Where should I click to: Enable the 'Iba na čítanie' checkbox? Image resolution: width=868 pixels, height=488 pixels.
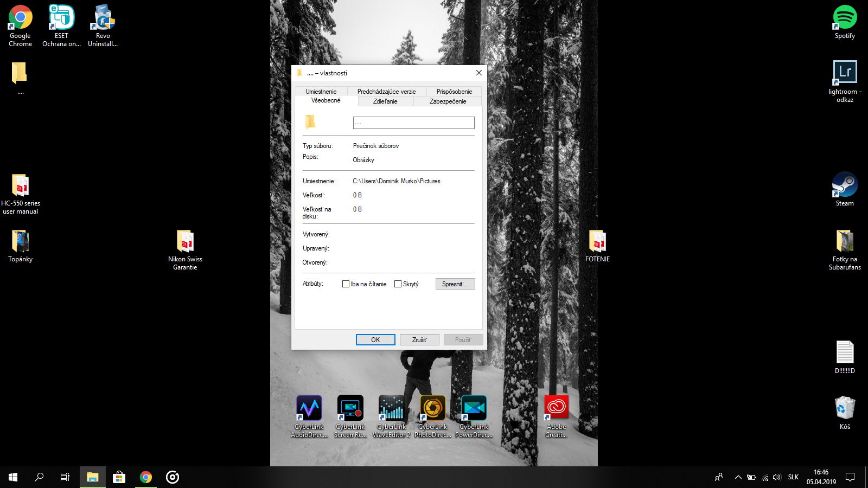(x=346, y=284)
